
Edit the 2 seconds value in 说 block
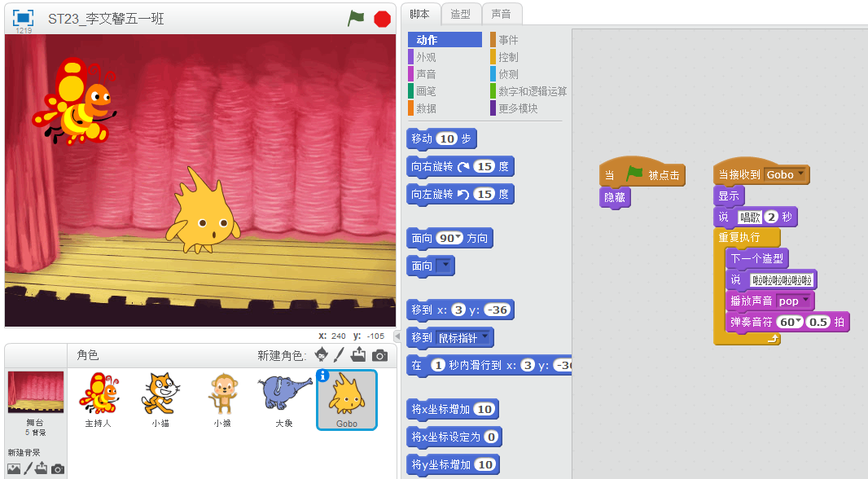coord(771,217)
